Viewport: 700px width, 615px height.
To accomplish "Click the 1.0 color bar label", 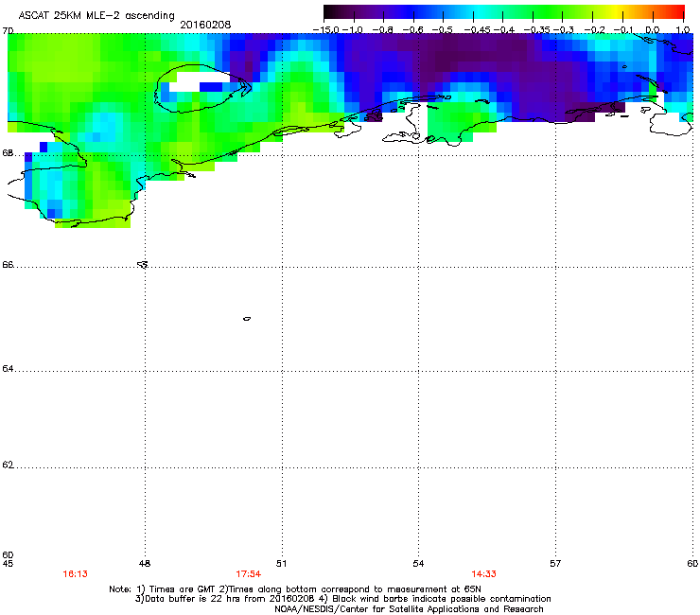I will 683,30.
